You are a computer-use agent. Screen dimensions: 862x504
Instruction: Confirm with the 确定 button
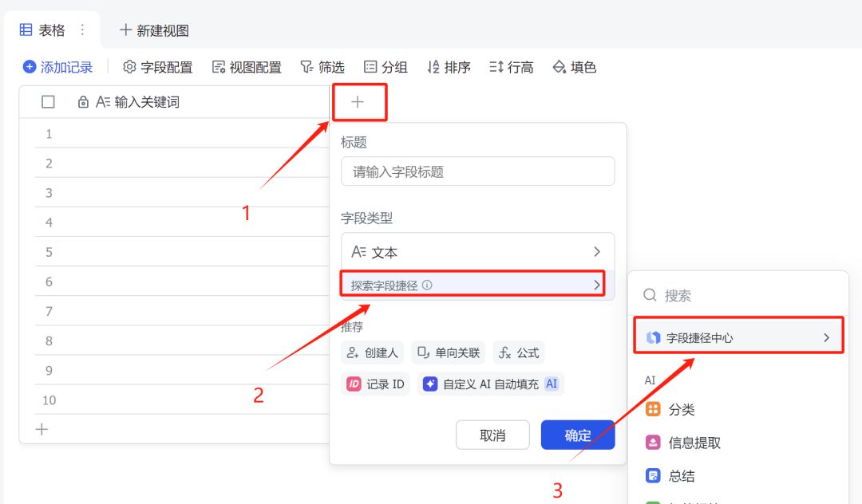coord(578,435)
